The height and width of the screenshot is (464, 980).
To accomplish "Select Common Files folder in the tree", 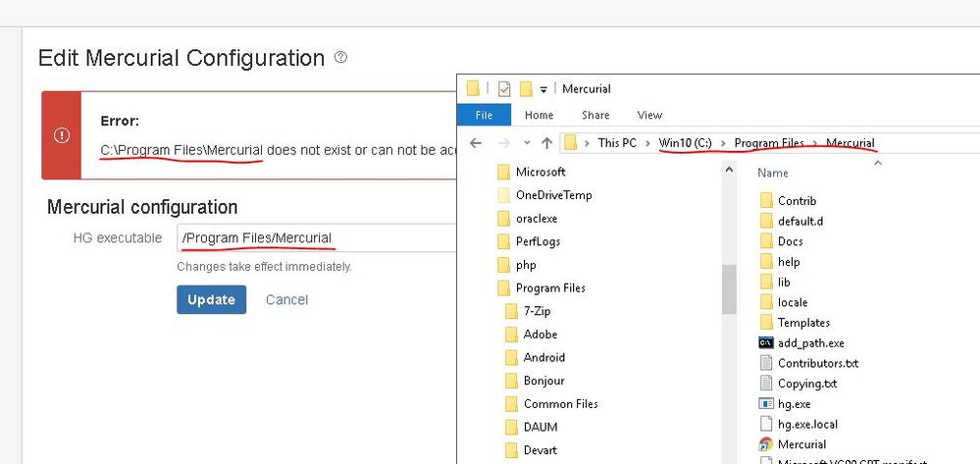I will click(560, 404).
